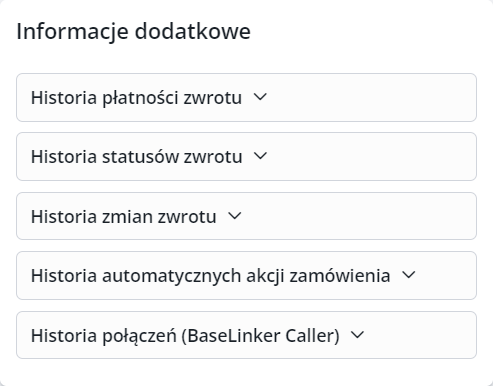Screen dimensions: 493x386
Task: Expand Historia połączeń (BaseLinker Caller) section
Action: click(x=246, y=335)
